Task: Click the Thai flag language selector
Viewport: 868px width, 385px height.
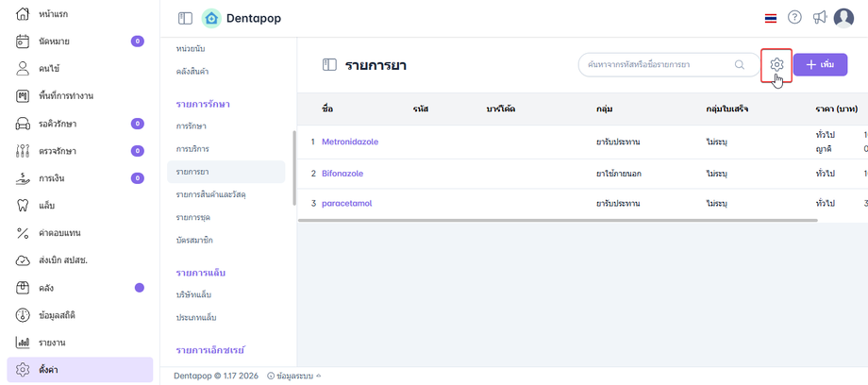Action: tap(771, 18)
